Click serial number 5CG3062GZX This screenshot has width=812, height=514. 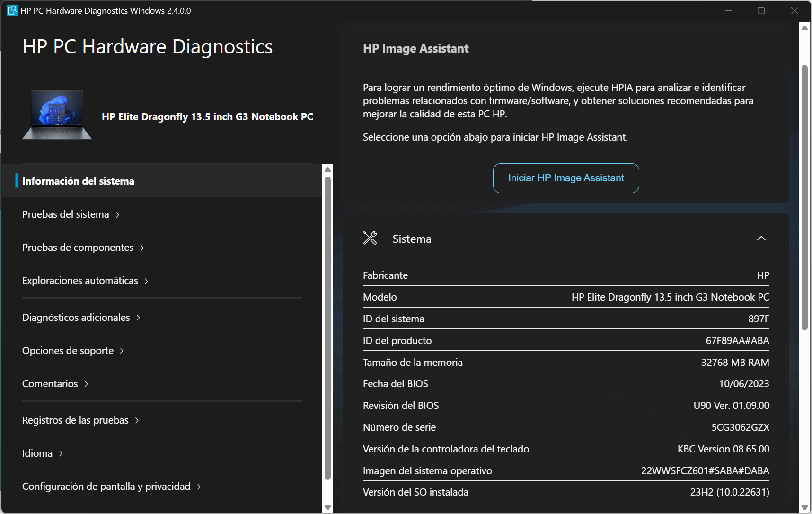740,427
